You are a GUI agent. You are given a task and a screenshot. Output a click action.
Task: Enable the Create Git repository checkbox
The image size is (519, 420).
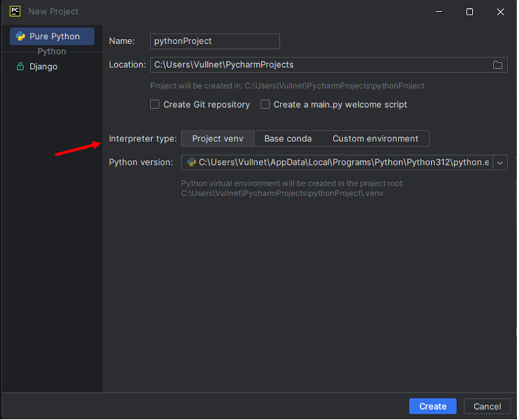coord(154,105)
